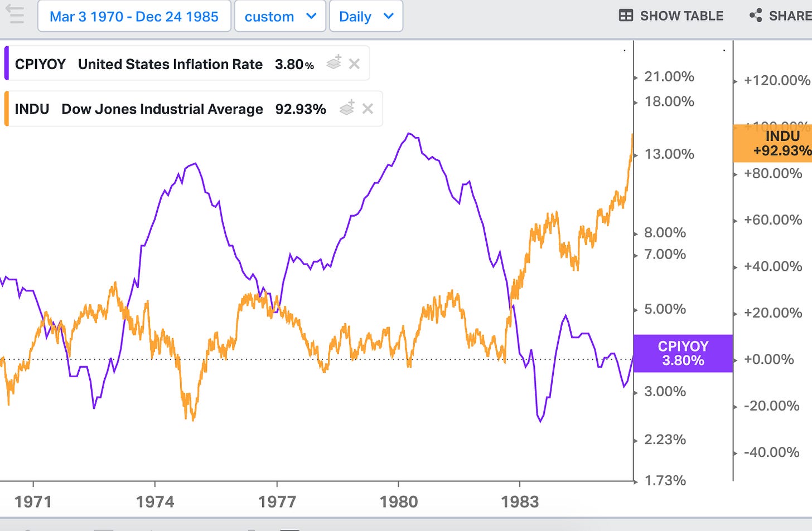This screenshot has height=531, width=812.
Task: Click the purple CPIYOY 3.80% axis tag
Action: (x=683, y=353)
